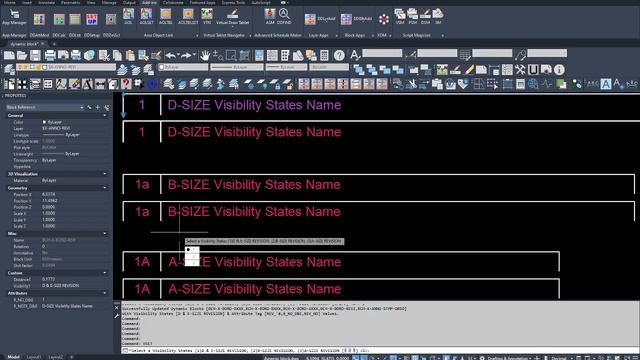This screenshot has width=640, height=360.
Task: Click the Redo arrow icon
Action: click(186, 55)
